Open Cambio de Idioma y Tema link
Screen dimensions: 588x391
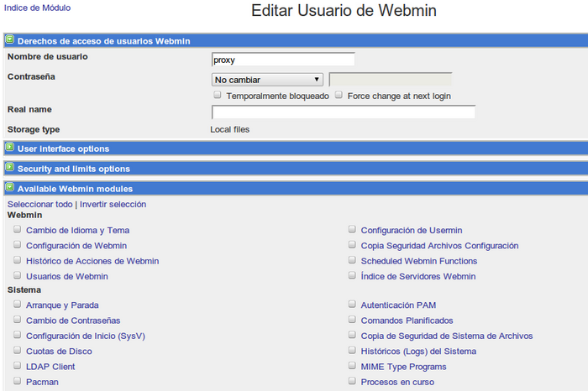coord(77,231)
